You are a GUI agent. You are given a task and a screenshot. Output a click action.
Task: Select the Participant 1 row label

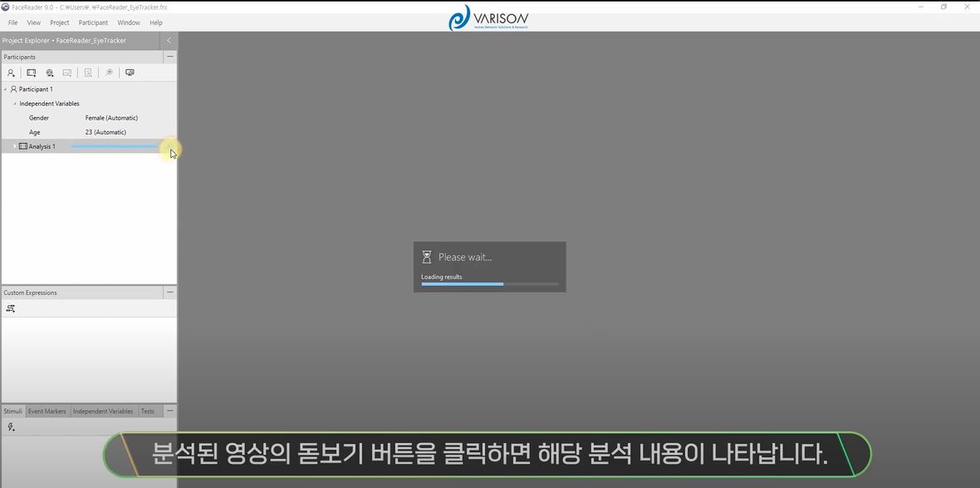(36, 90)
